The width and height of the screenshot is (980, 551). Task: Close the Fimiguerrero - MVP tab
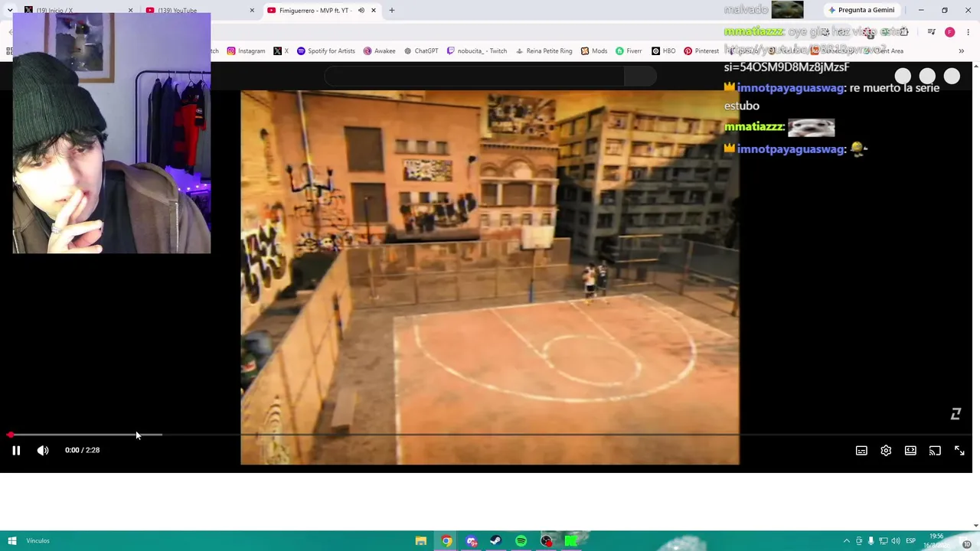point(374,10)
